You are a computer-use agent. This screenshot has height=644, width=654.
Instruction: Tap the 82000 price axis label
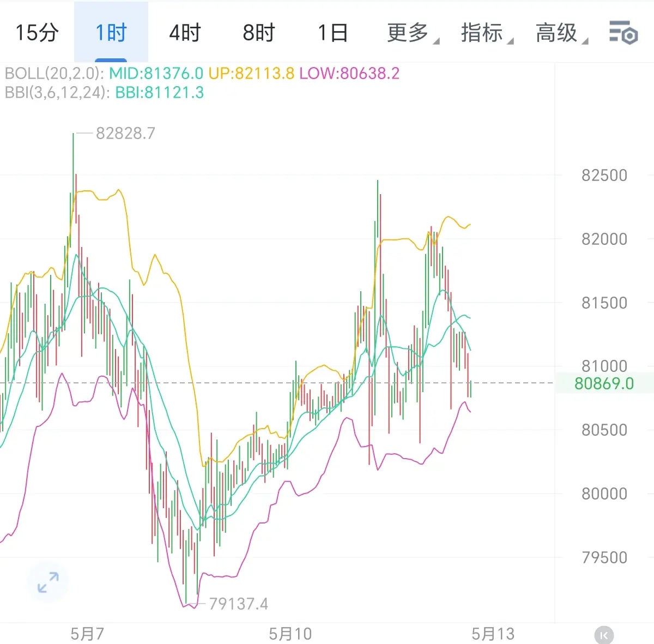tap(604, 239)
